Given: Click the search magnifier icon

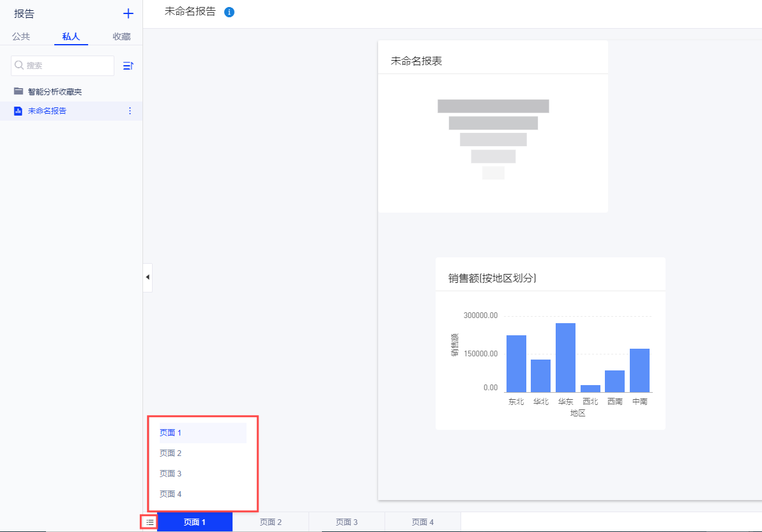Looking at the screenshot, I should tap(19, 65).
